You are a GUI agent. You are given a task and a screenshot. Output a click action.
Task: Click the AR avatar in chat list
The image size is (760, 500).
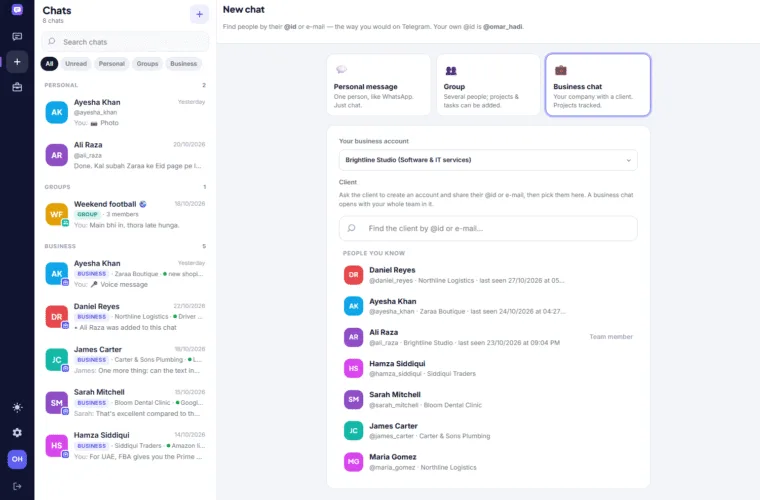point(57,155)
